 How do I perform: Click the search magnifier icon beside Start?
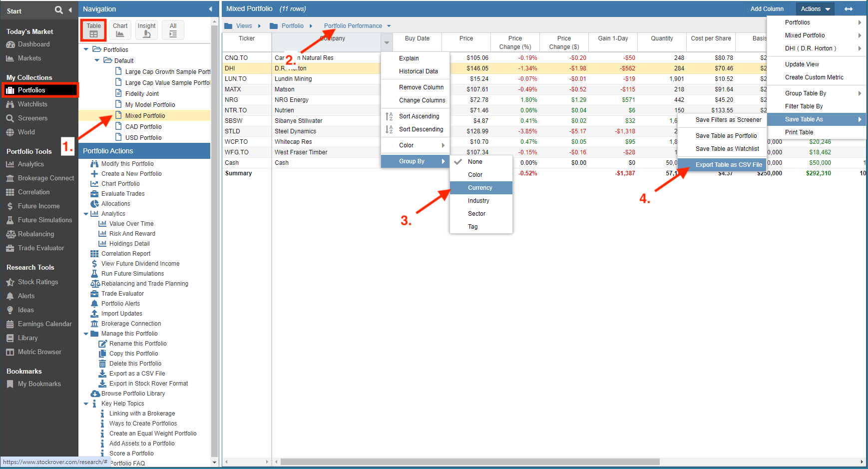coord(59,10)
